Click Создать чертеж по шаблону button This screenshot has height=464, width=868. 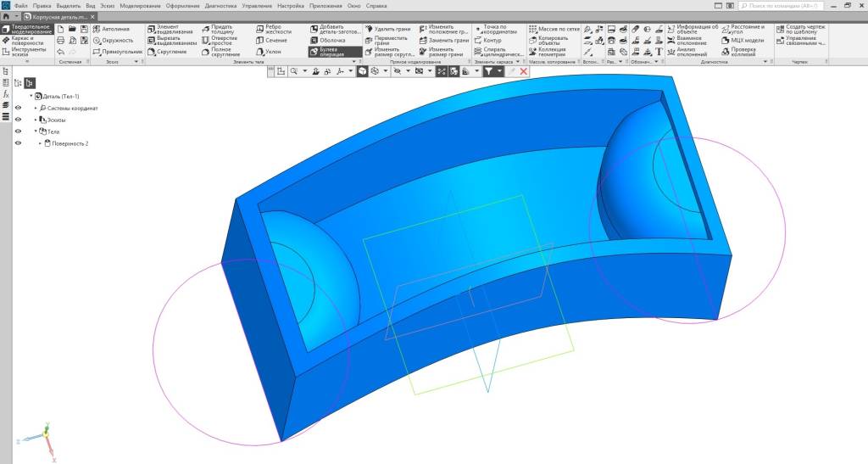(800, 30)
